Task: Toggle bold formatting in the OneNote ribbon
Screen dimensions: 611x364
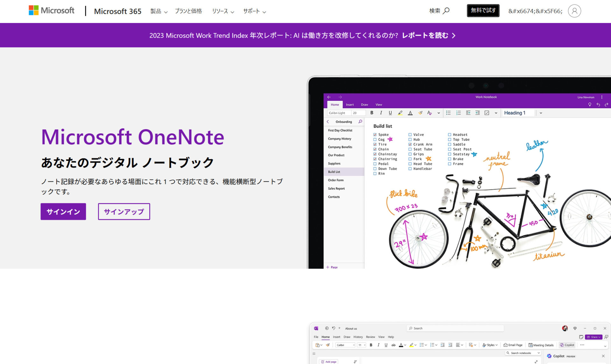Action: coord(372,113)
